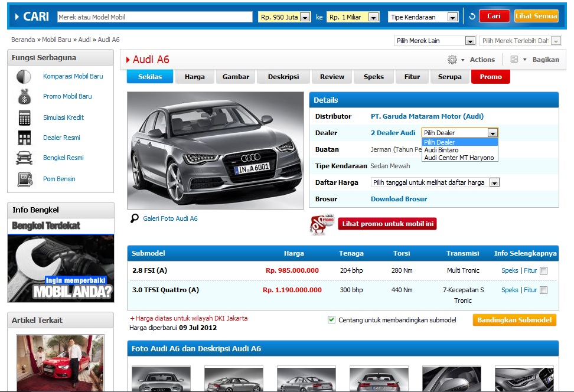The height and width of the screenshot is (392, 574).
Task: Click the Bengkel Resmi car icon
Action: [24, 158]
